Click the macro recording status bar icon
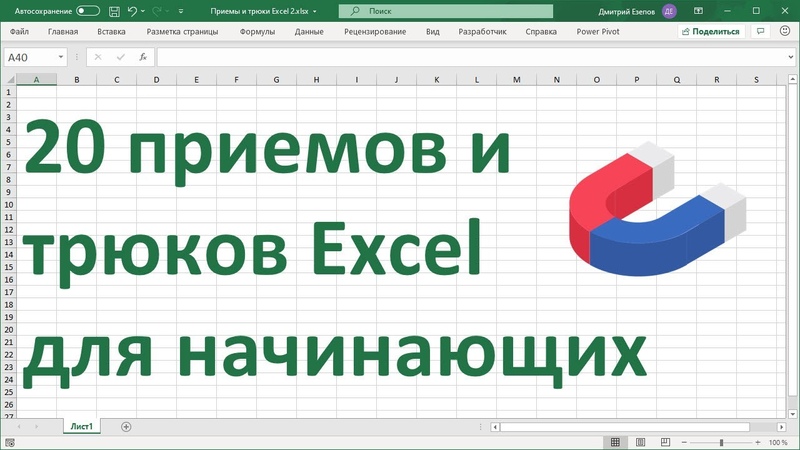 [x=10, y=442]
